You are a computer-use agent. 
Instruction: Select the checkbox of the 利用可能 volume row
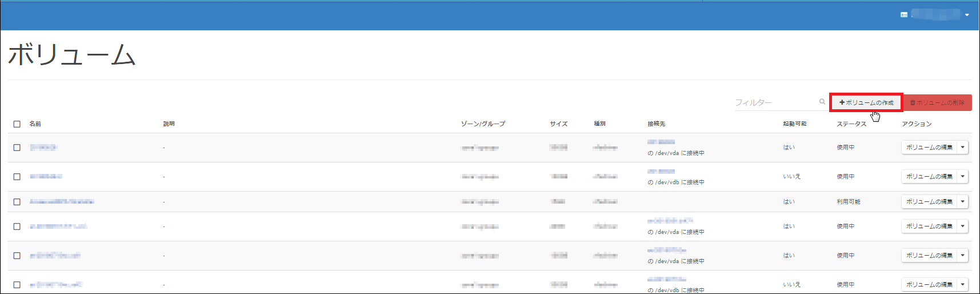17,202
